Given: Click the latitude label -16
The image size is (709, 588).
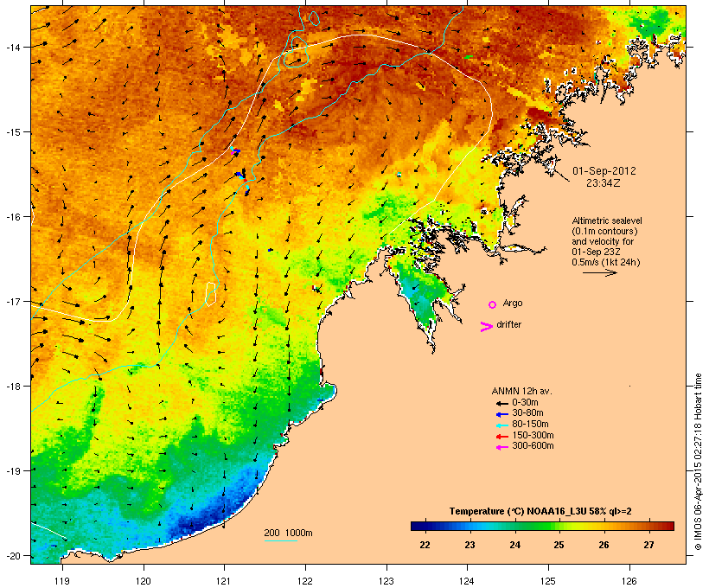Looking at the screenshot, I should (13, 217).
